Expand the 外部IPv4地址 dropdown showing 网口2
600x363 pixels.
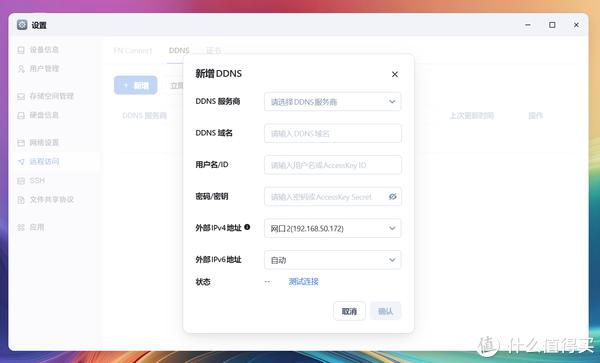coord(333,228)
